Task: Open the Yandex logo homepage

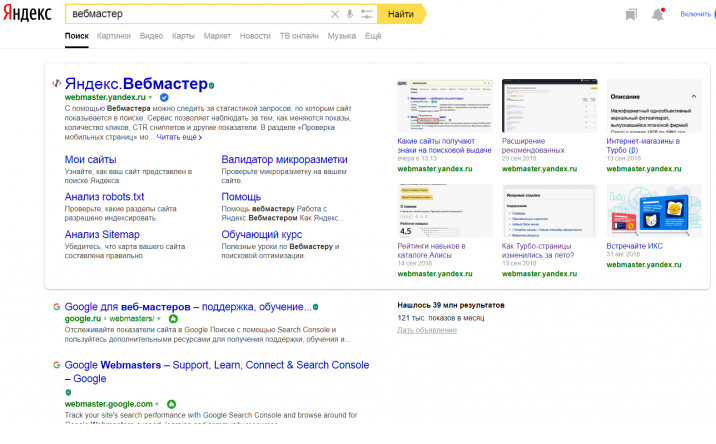Action: (27, 13)
